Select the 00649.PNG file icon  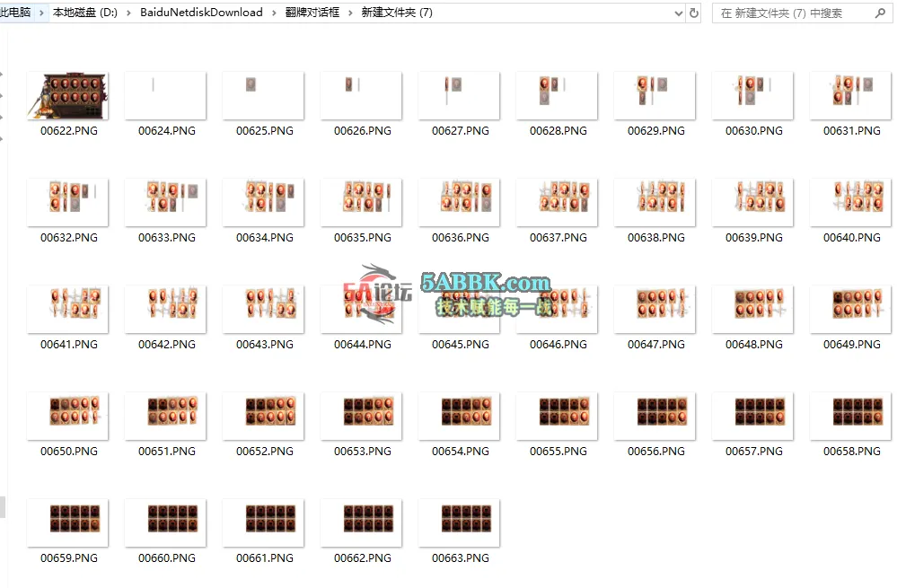coord(851,310)
